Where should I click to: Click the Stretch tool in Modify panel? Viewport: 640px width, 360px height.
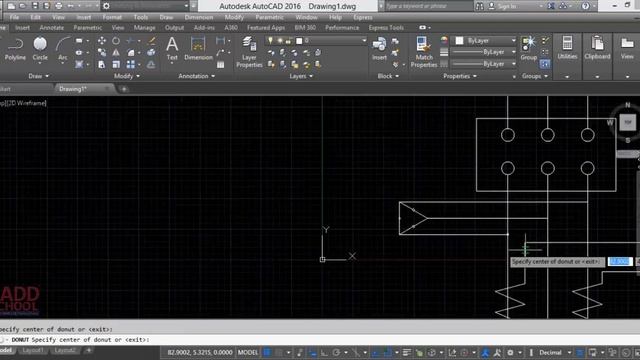click(x=102, y=64)
